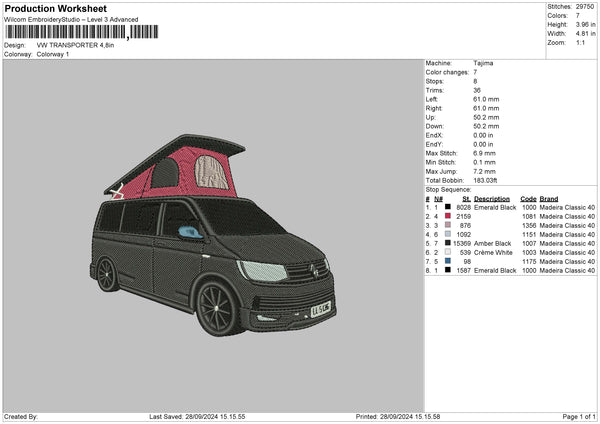Click the Height value 3.96 in
The image size is (600, 424).
[x=585, y=24]
